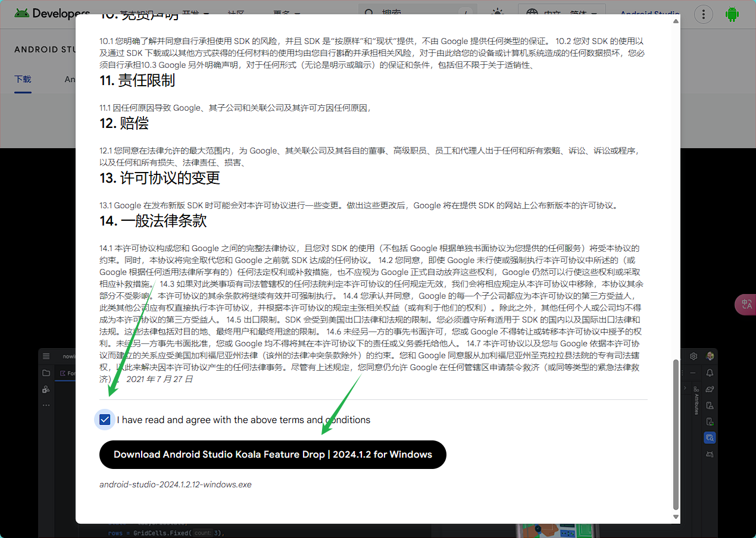Click the heading 14. 一般法律条款
The image size is (756, 538).
pyautogui.click(x=153, y=221)
